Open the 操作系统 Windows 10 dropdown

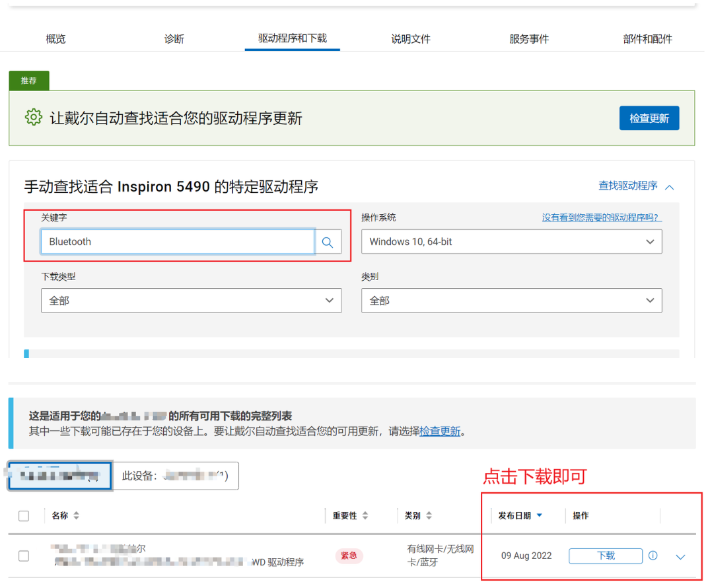click(512, 242)
